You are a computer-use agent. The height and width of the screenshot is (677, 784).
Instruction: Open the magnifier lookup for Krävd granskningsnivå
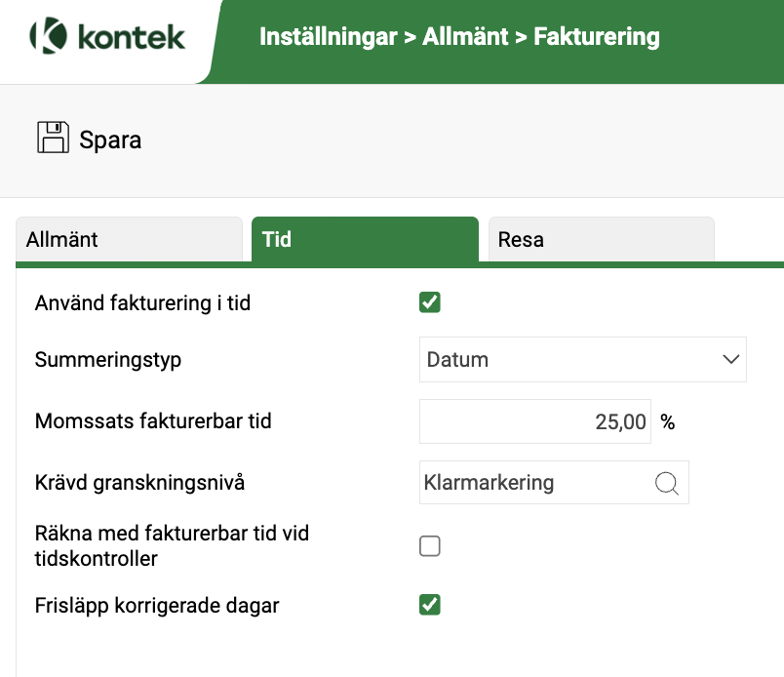coord(667,483)
